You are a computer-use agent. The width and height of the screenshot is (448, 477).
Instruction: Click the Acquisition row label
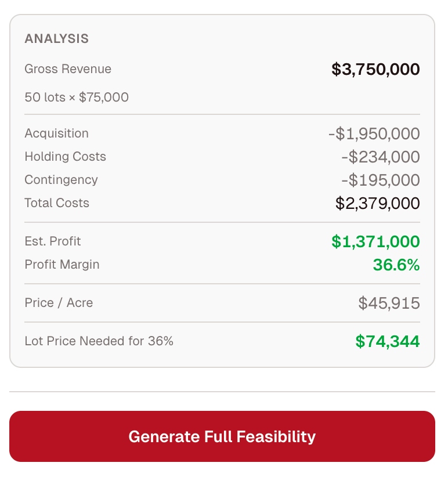(x=57, y=133)
